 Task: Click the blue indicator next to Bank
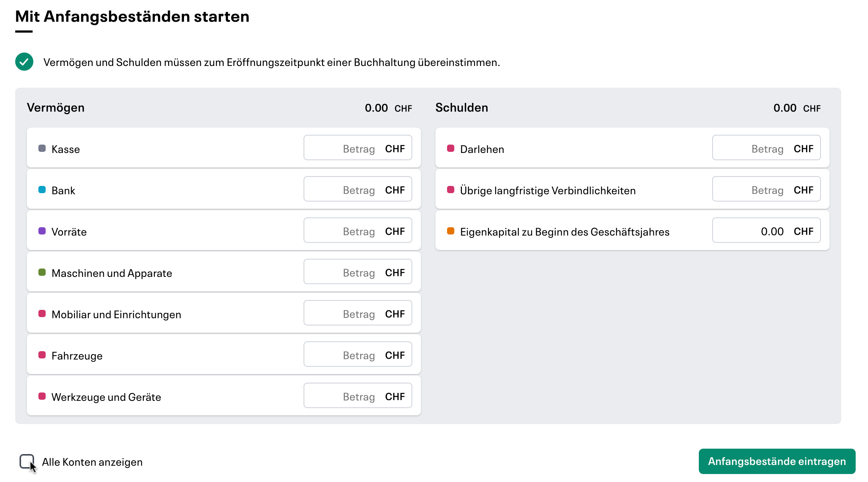pos(41,189)
